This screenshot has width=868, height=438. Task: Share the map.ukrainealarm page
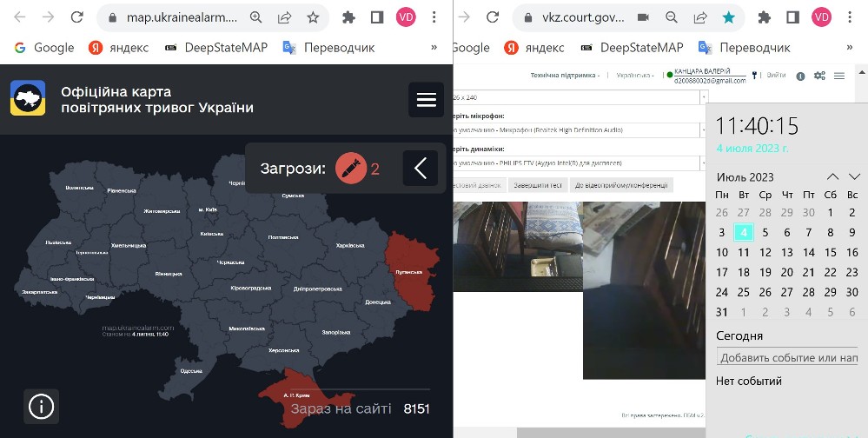pos(284,17)
